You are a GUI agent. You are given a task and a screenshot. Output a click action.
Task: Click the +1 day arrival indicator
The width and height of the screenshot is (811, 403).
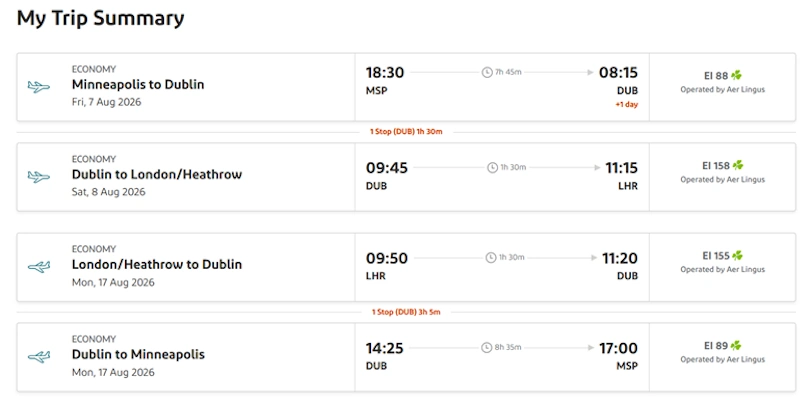(x=626, y=105)
